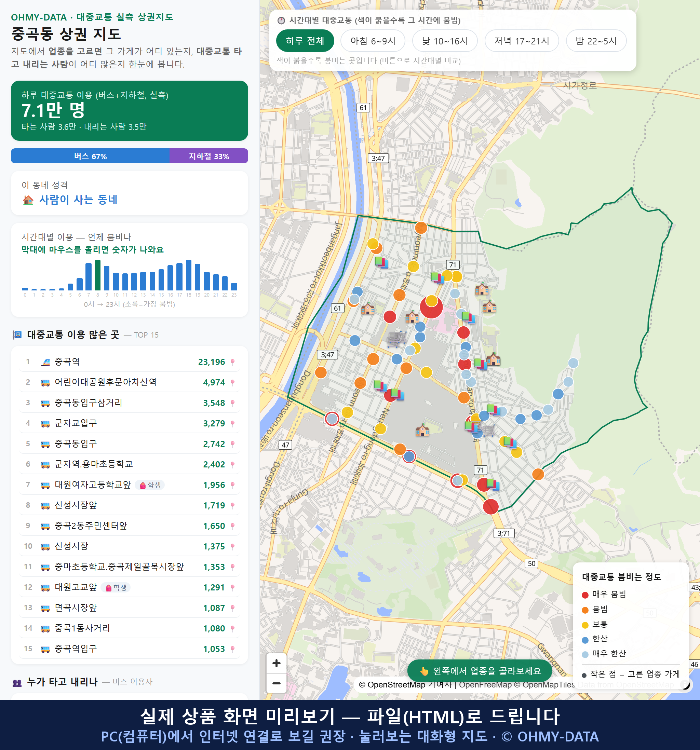Select the 중곡1동사거리 row showing 1,080
Image resolution: width=700 pixels, height=750 pixels.
130,628
